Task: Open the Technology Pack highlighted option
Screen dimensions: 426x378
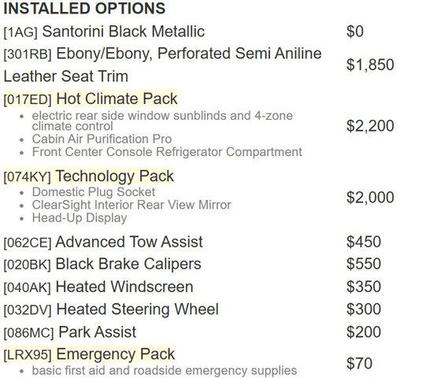Action: (115, 176)
